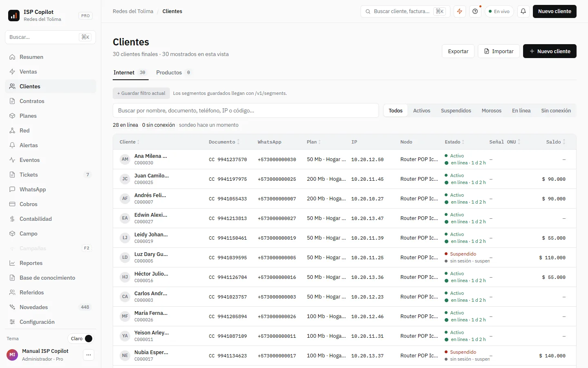Click the Cobros card icon
588x368 pixels.
(x=12, y=204)
